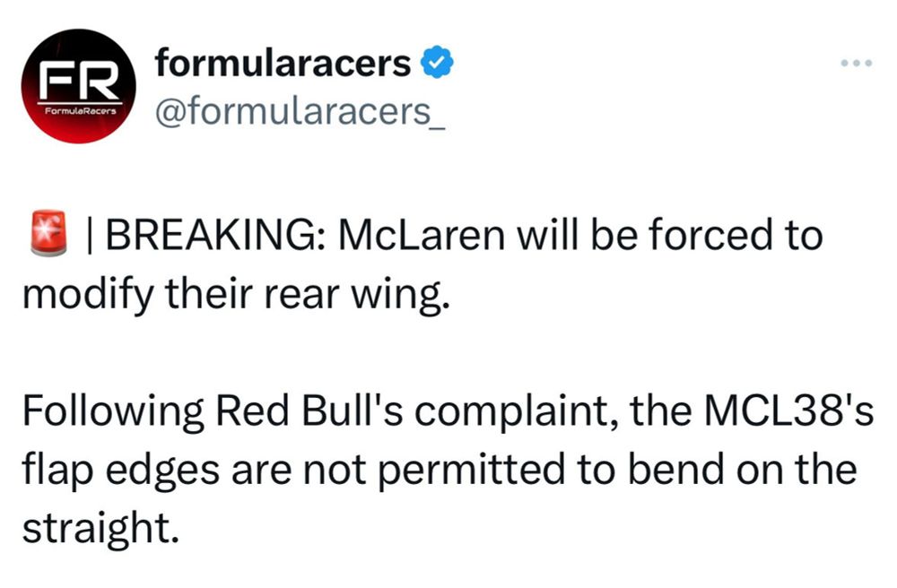Screen dimensions: 897x588
Task: Open the three-dot more options menu
Action: tap(856, 65)
